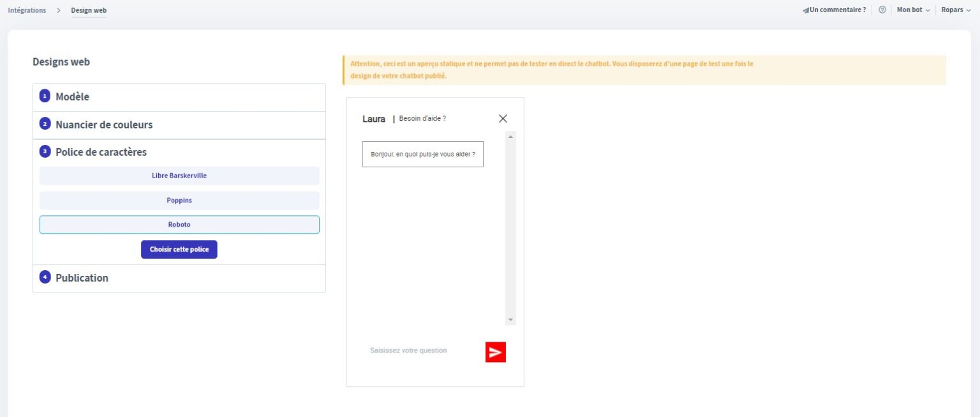Click the numbered badge for step 1 Modèle
This screenshot has width=980, height=417.
coord(44,96)
